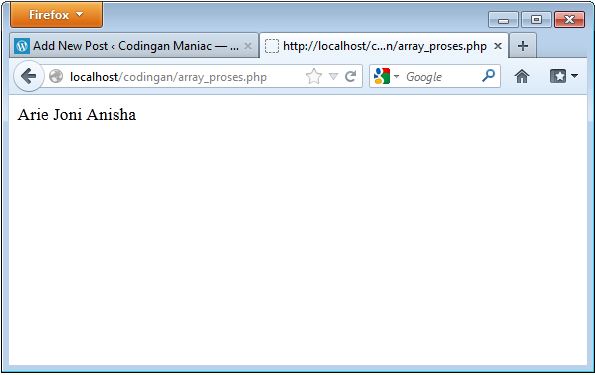The image size is (595, 375).
Task: Click the search magnifier icon
Action: [488, 76]
